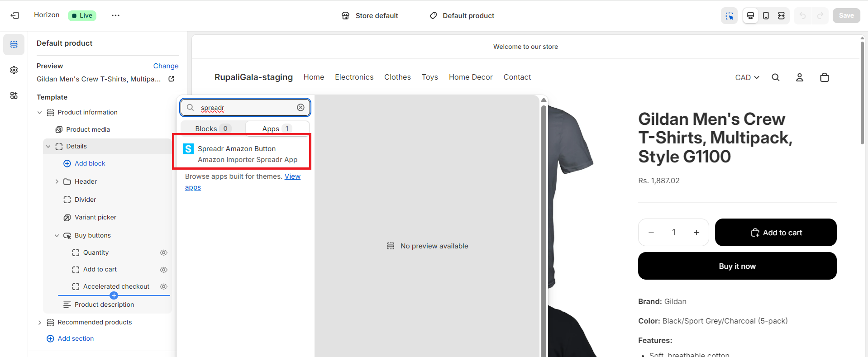Click the Save button

click(846, 15)
